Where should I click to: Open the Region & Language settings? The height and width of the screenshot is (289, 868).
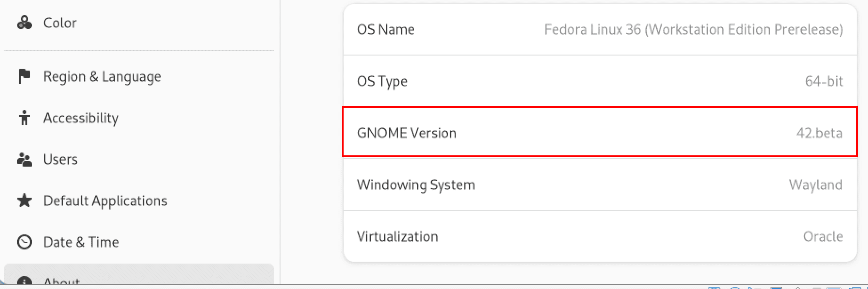point(102,76)
